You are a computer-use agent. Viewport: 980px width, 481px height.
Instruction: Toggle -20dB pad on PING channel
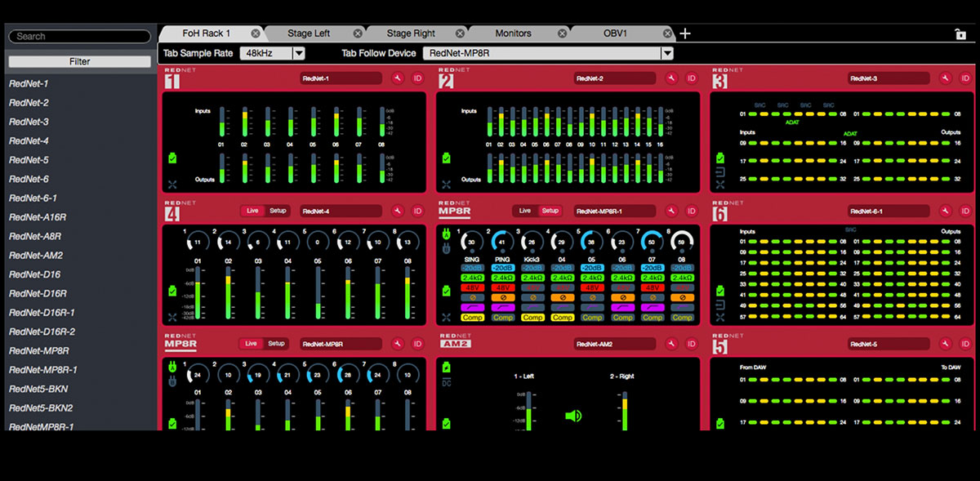(502, 268)
